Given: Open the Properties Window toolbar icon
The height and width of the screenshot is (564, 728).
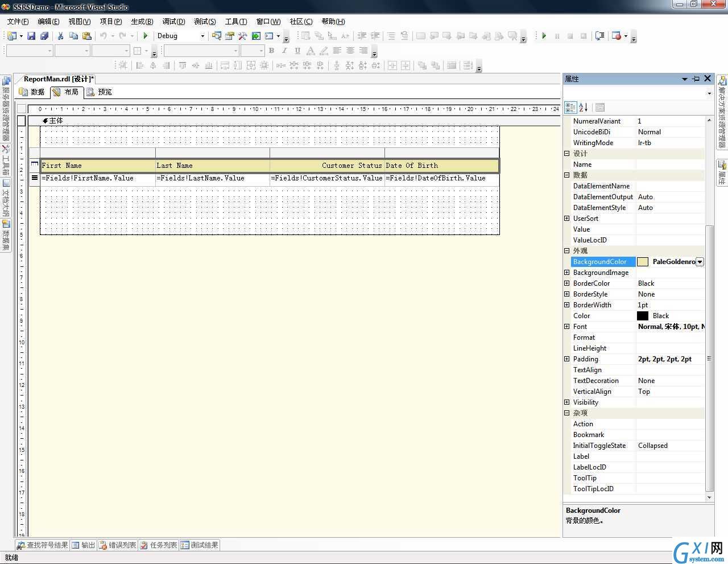Looking at the screenshot, I should (230, 36).
